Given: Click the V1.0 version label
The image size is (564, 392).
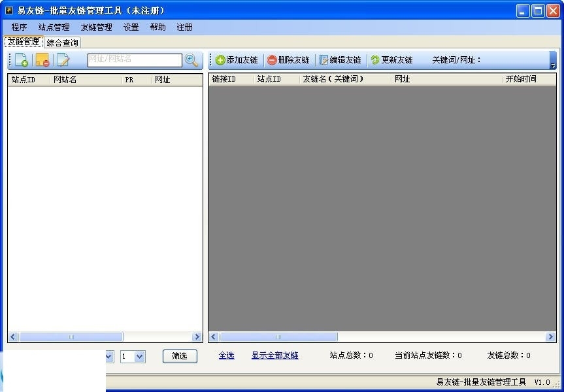Looking at the screenshot, I should coord(542,382).
